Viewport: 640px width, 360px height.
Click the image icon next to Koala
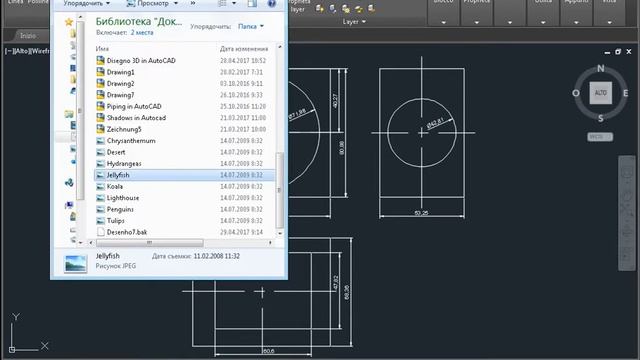tap(100, 187)
